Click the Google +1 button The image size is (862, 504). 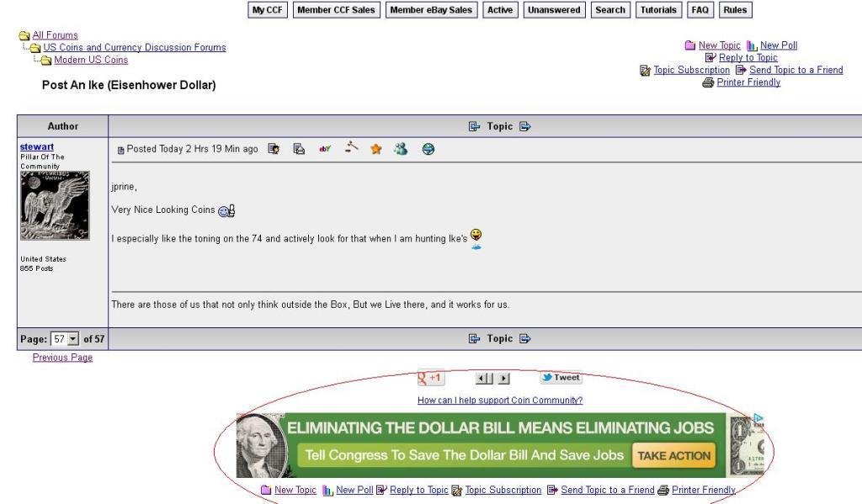[x=430, y=378]
